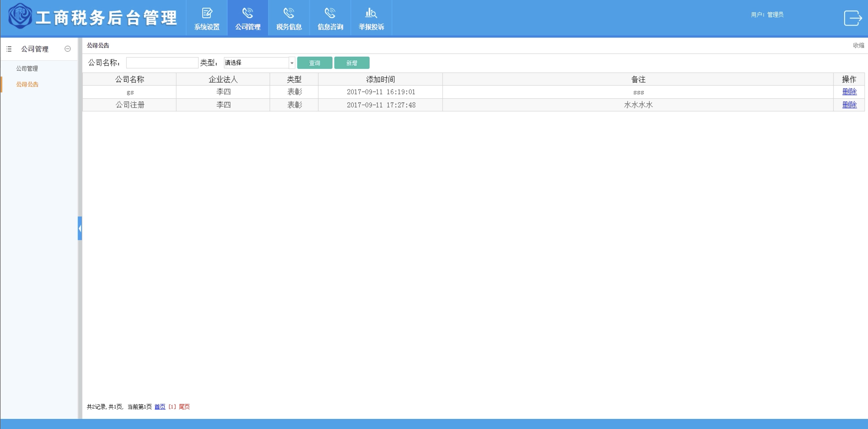Go to 首页 in the pagination

coord(160,407)
